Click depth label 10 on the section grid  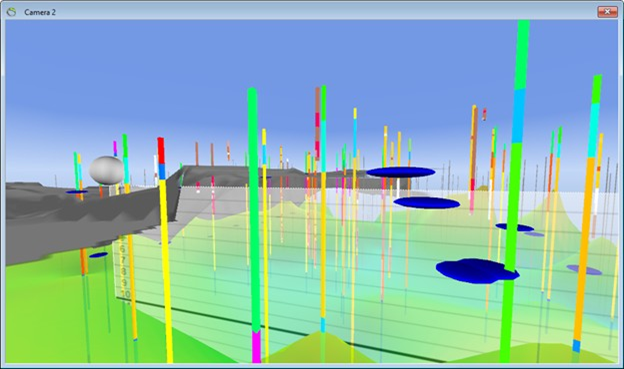click(x=126, y=295)
